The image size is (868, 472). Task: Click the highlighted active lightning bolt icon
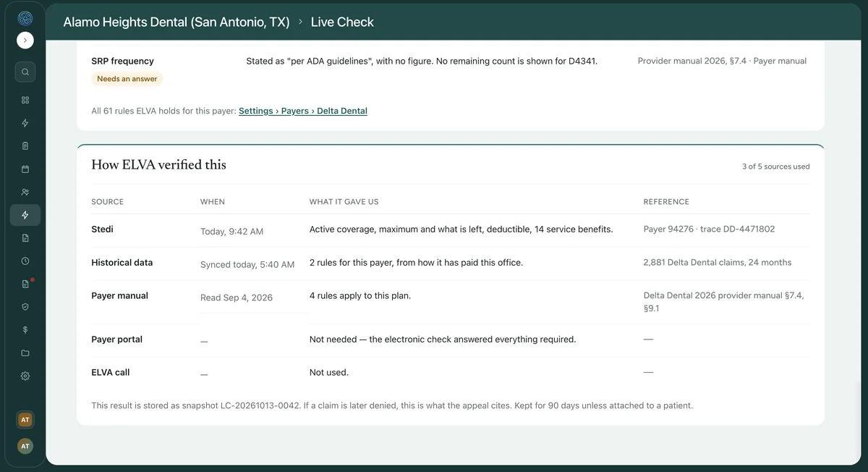[25, 215]
